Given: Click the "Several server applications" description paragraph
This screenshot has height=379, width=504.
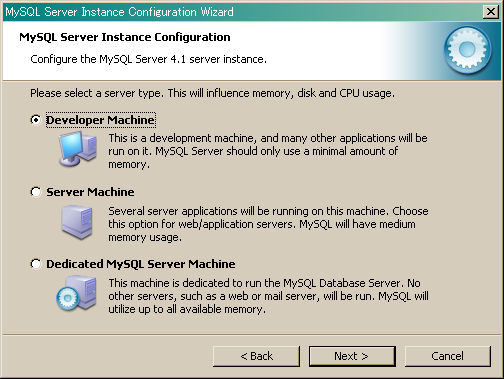Looking at the screenshot, I should click(x=268, y=224).
